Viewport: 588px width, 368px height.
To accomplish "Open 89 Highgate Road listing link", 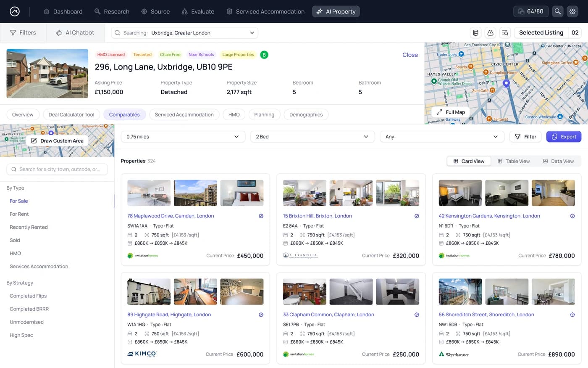I will [x=169, y=315].
